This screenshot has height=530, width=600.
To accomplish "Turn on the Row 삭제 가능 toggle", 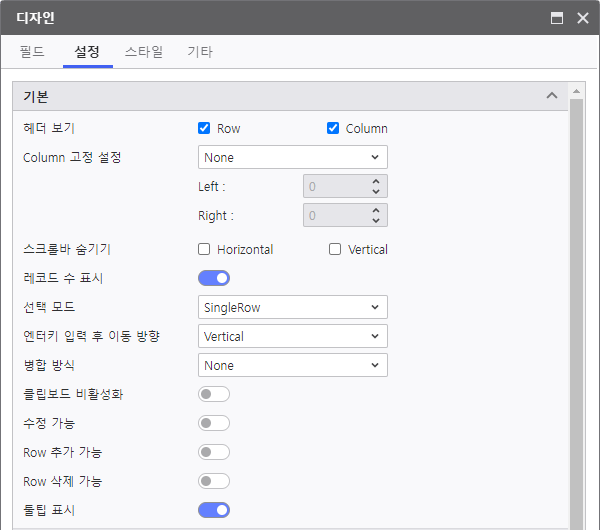I will pos(214,481).
